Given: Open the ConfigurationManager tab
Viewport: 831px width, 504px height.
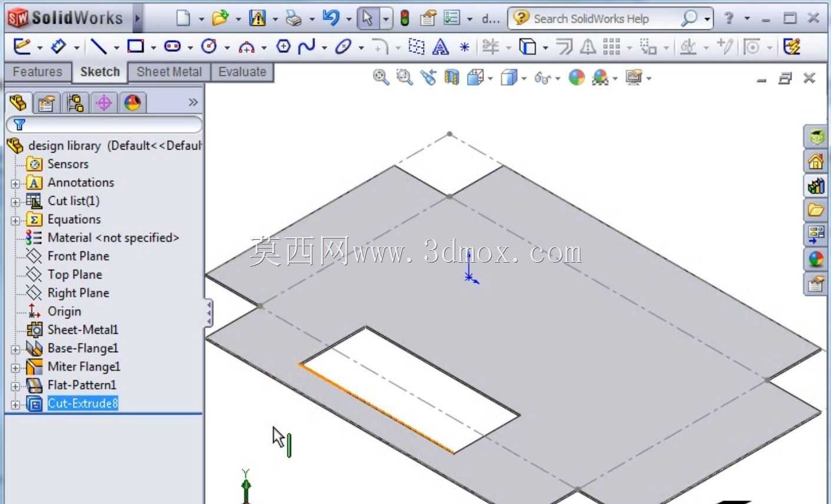Looking at the screenshot, I should pos(75,104).
